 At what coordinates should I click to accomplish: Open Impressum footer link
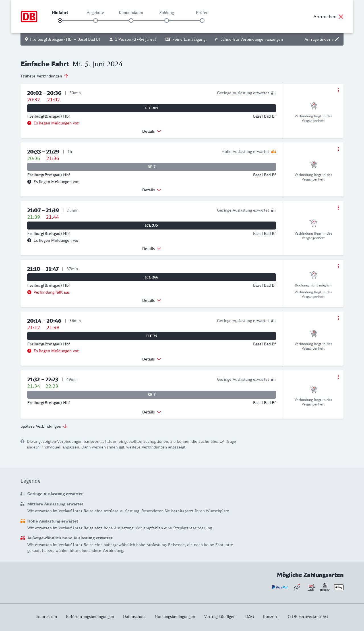pyautogui.click(x=47, y=616)
